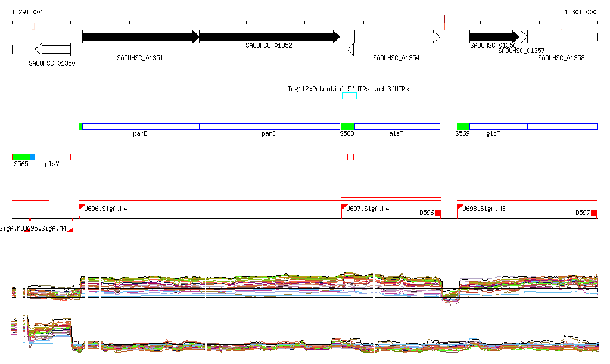Click the small left-pointing triangle near SAOUHSC_01354
The width and height of the screenshot is (610, 364).
tap(350, 49)
